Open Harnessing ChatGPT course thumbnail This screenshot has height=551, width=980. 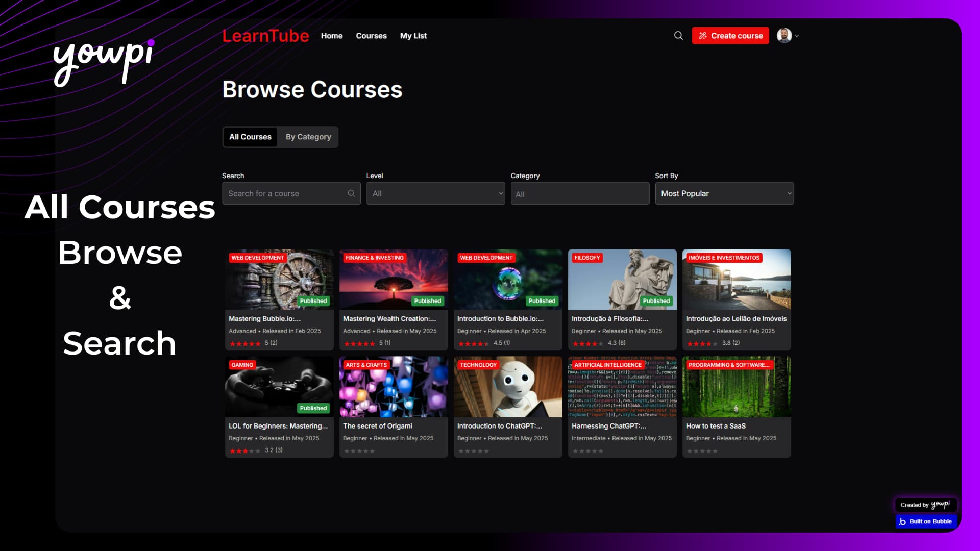[622, 387]
